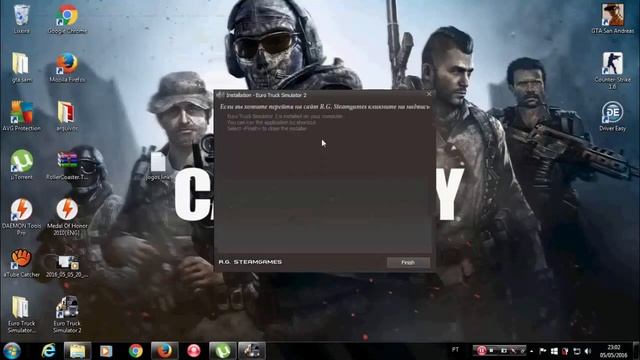This screenshot has height=360, width=640.
Task: Click the Show desktop strip
Action: tap(637, 351)
